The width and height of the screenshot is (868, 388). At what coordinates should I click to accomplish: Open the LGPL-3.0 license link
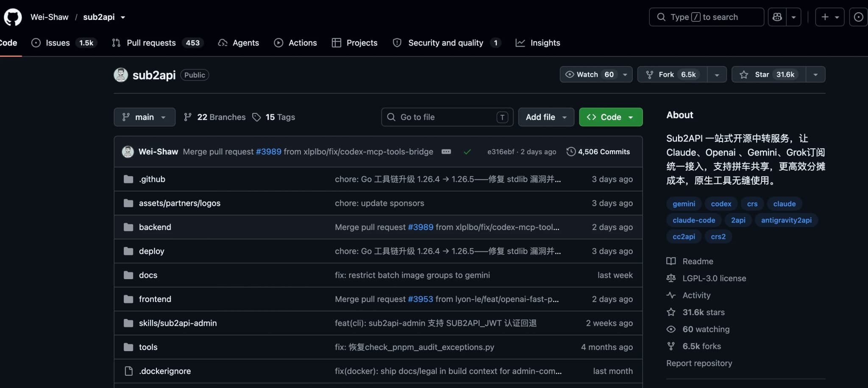[707, 278]
